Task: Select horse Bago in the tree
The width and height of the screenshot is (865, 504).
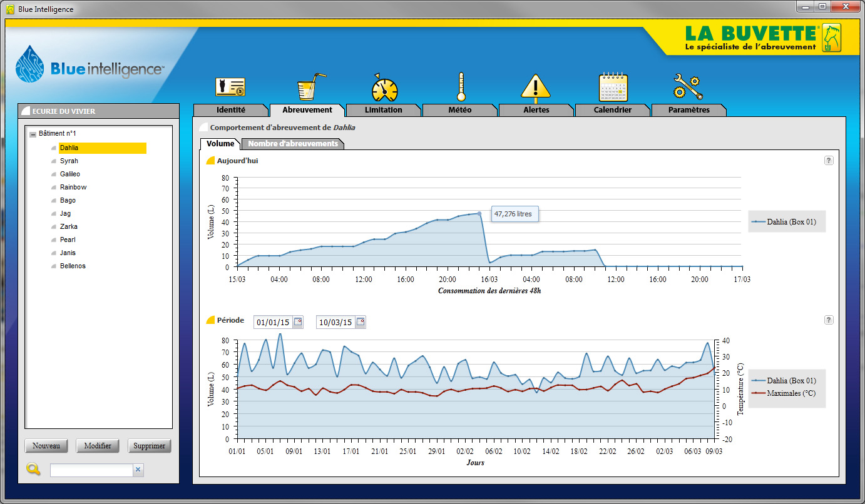Action: [x=68, y=201]
